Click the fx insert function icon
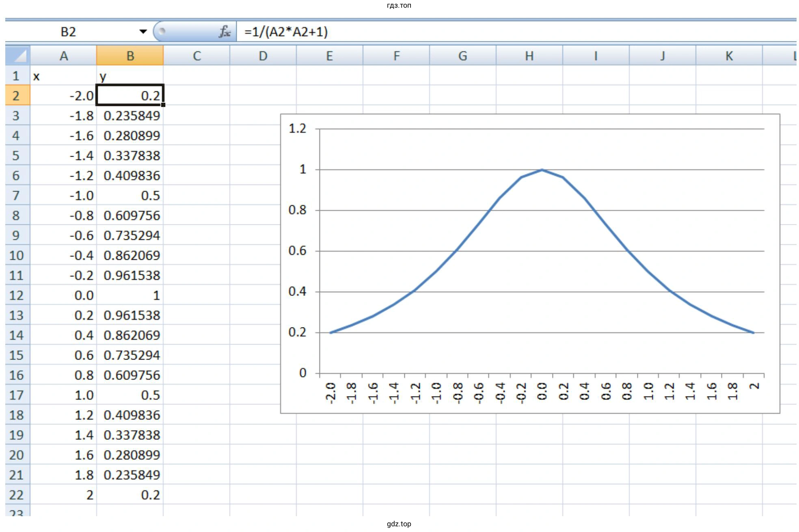The width and height of the screenshot is (799, 532). coord(225,32)
